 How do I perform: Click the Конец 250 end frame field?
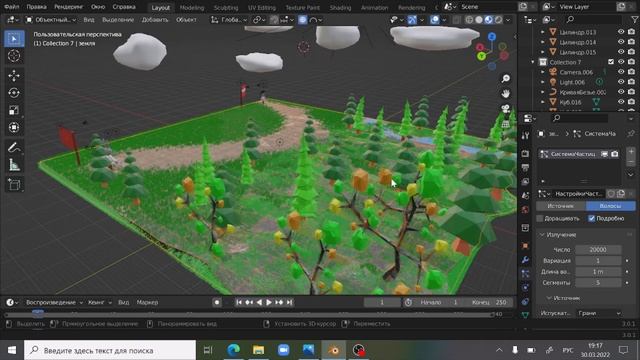click(x=489, y=302)
